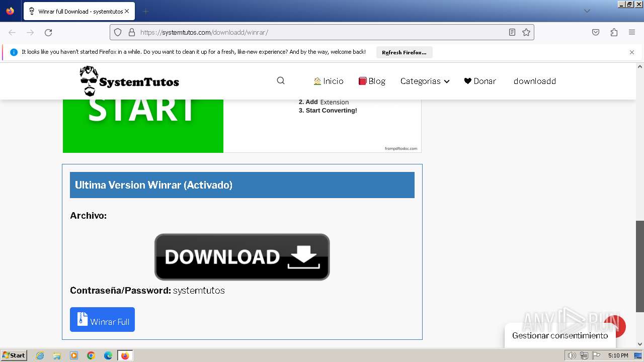This screenshot has width=644, height=362.
Task: Click the big black DOWNLOAD button
Action: [242, 257]
